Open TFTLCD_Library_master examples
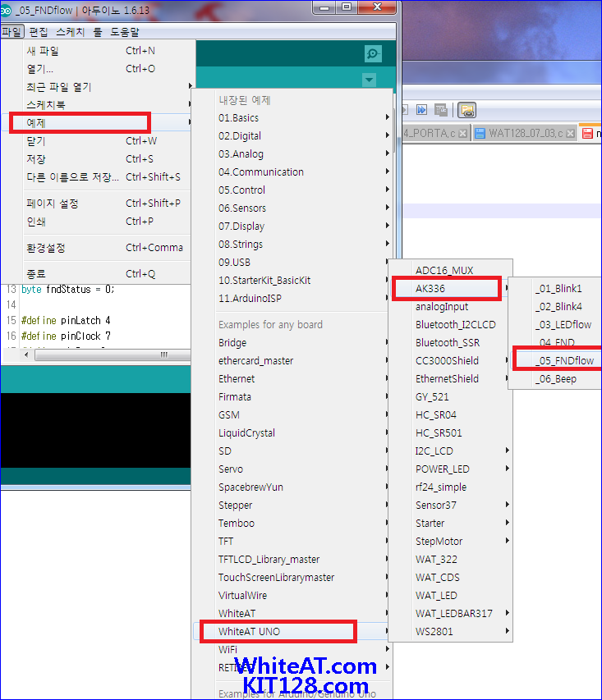Screen dimensions: 602x700 [x=292, y=560]
